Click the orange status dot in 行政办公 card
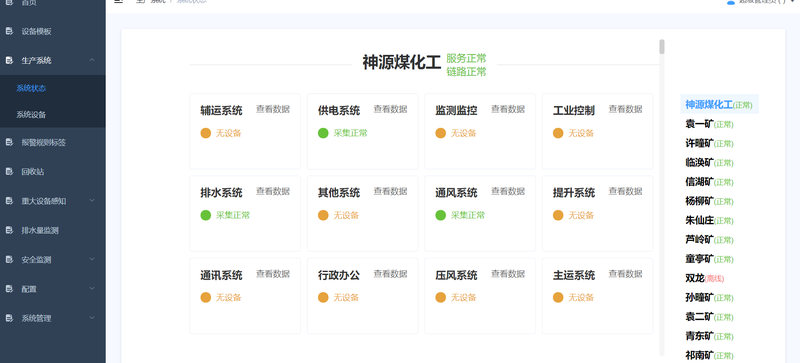Screen dimensions: 800x363 click(323, 297)
